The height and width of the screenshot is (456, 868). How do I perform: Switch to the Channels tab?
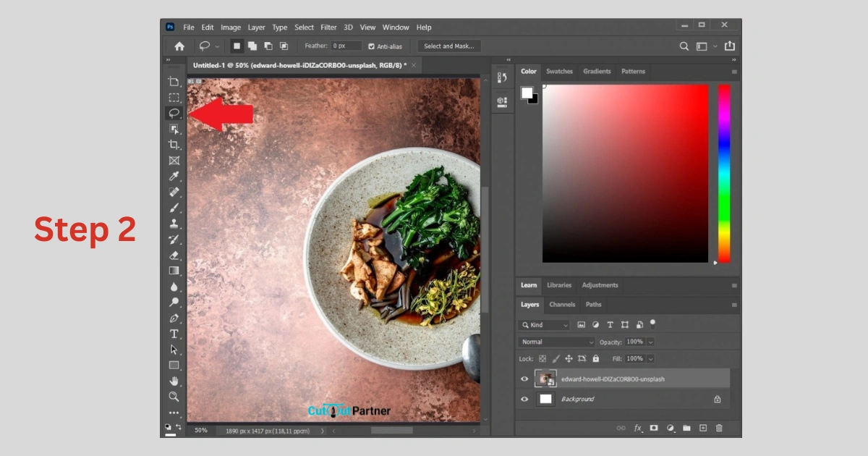561,305
